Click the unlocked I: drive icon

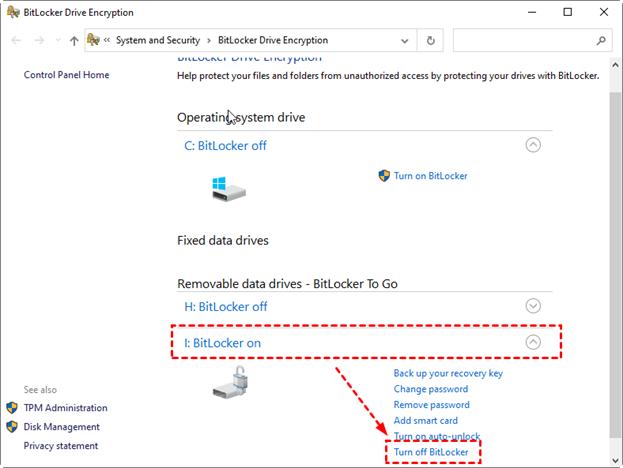[x=235, y=382]
